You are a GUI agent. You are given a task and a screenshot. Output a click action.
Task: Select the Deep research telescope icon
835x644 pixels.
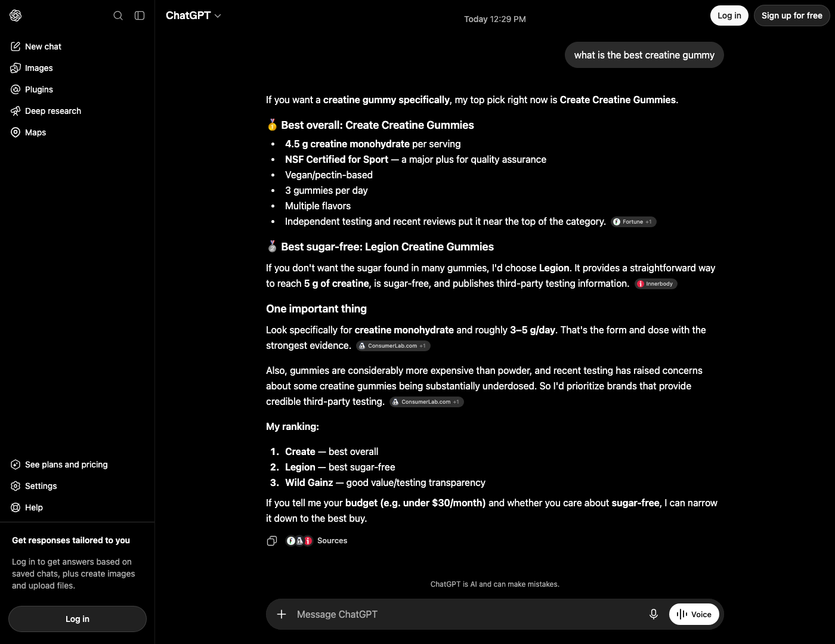[16, 111]
